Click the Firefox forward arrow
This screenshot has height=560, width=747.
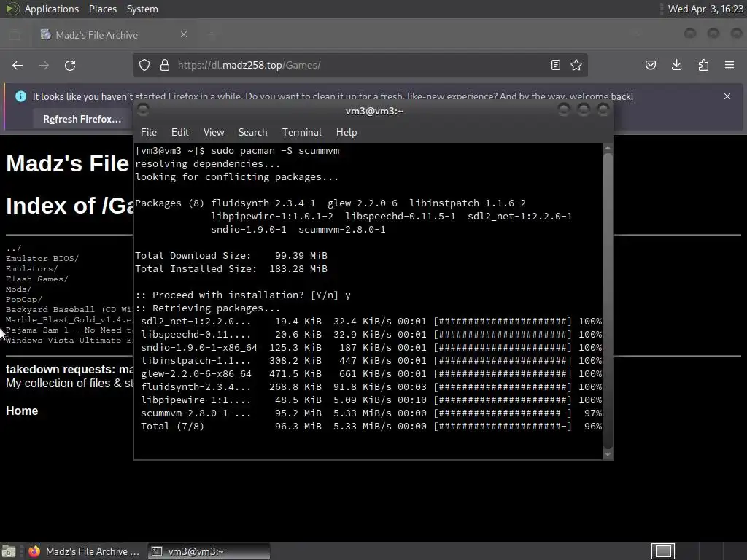[x=44, y=65]
